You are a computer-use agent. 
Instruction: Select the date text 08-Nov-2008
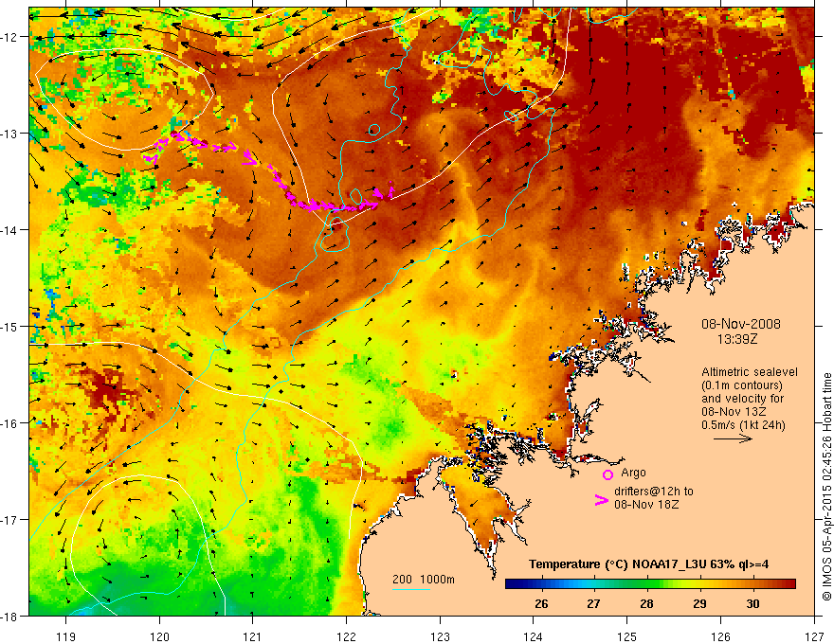coord(741,324)
